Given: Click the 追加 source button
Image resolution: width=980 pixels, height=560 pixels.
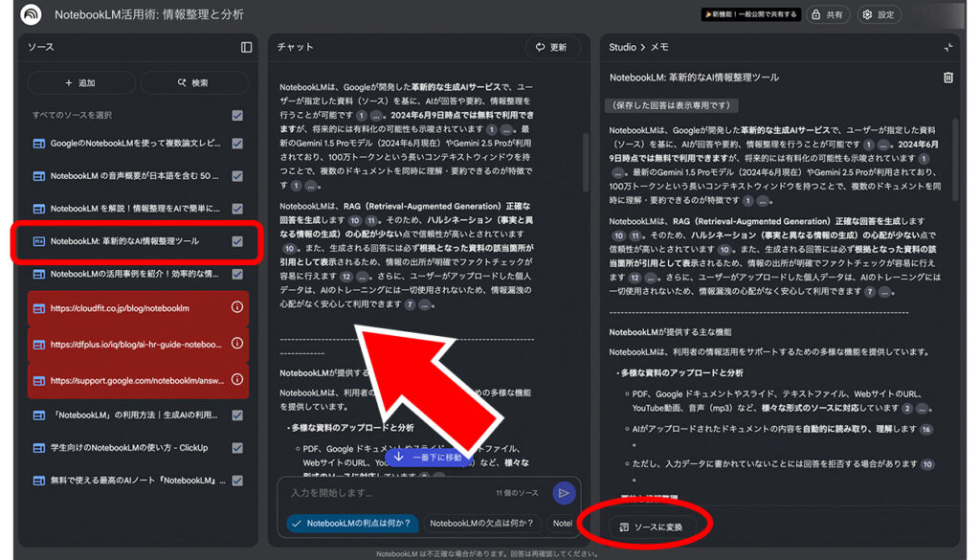Looking at the screenshot, I should tap(81, 82).
